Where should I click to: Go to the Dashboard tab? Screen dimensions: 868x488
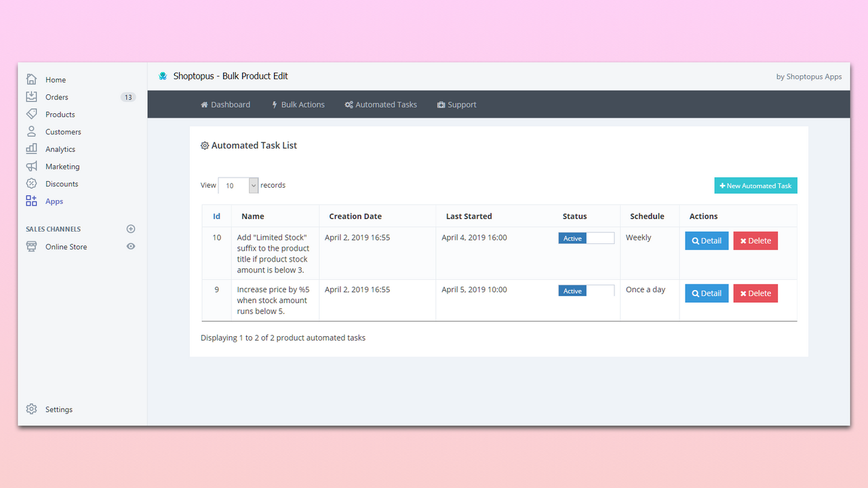tap(225, 104)
